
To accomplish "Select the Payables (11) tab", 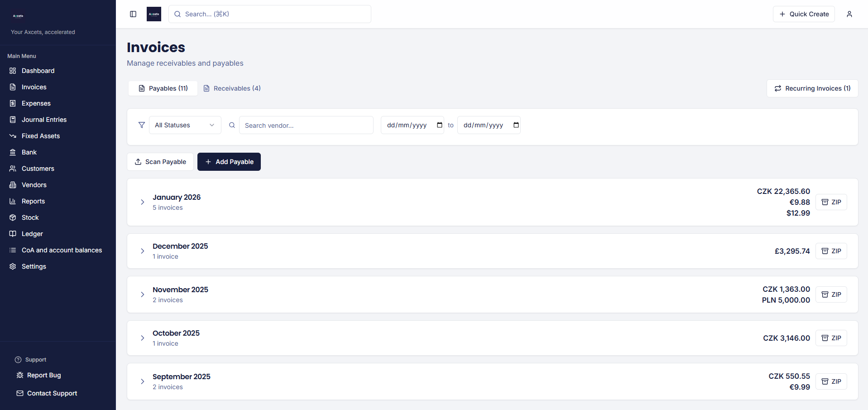I will 163,88.
